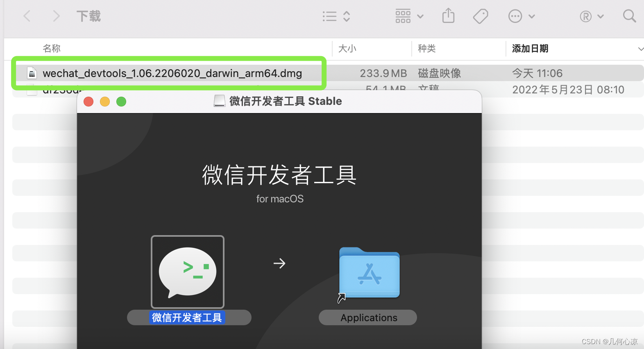
Task: Click the dmg file's disk image icon
Action: click(32, 73)
